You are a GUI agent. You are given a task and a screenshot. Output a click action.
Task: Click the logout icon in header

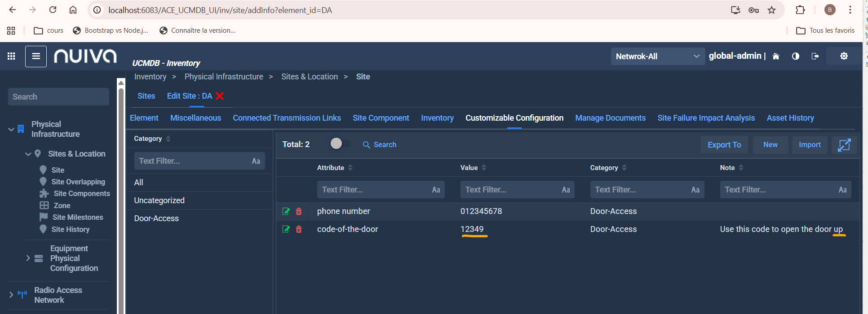click(815, 56)
